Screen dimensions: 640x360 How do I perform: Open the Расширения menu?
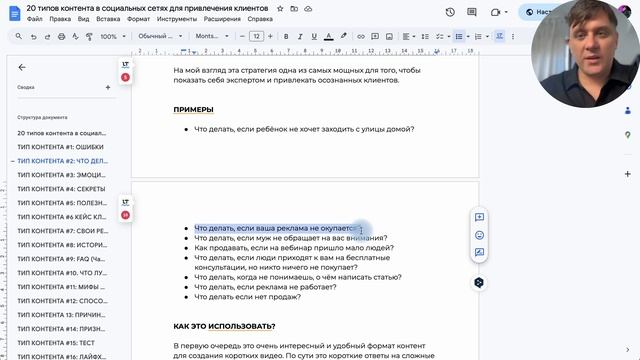tap(222, 19)
